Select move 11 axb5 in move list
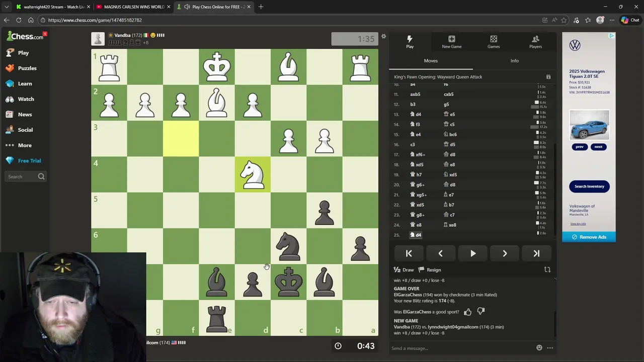The image size is (644, 362). [x=415, y=94]
